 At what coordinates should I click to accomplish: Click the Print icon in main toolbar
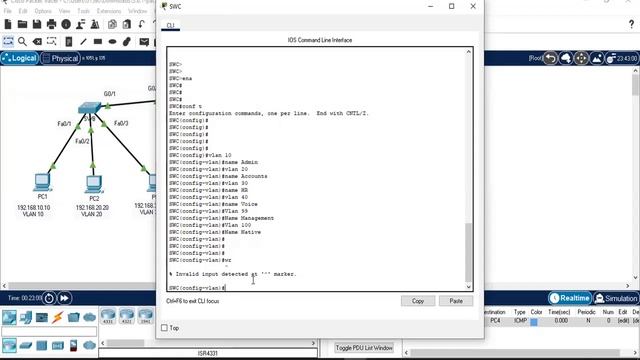tap(51, 24)
